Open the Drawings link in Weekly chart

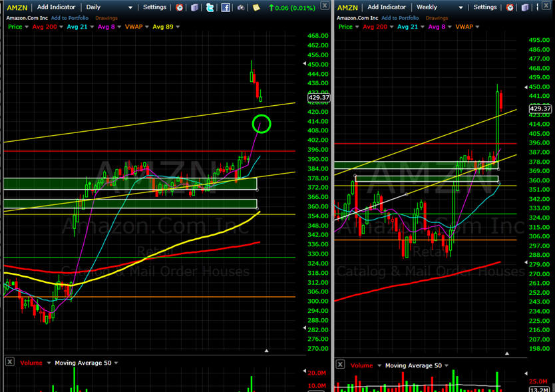pyautogui.click(x=437, y=18)
